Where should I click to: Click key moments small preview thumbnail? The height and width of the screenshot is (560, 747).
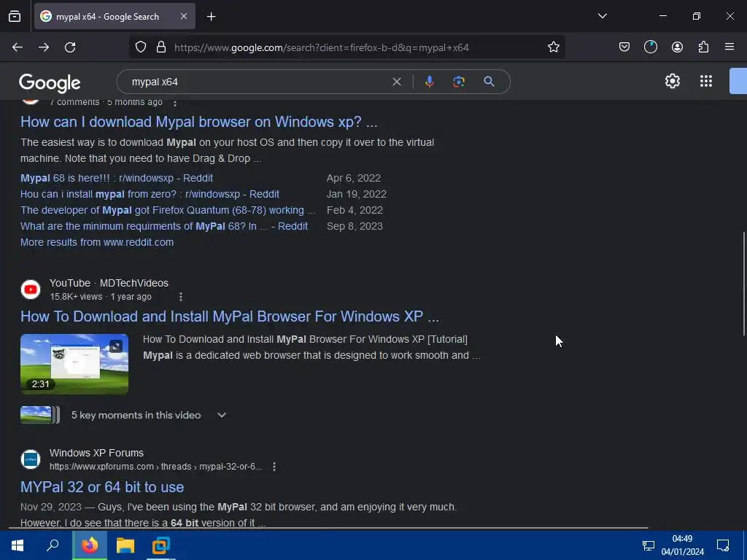40,415
